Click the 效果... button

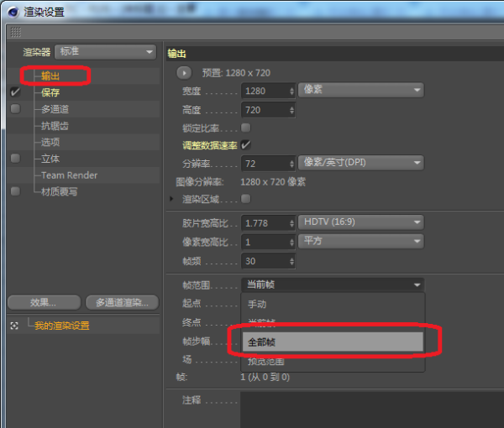[43, 302]
